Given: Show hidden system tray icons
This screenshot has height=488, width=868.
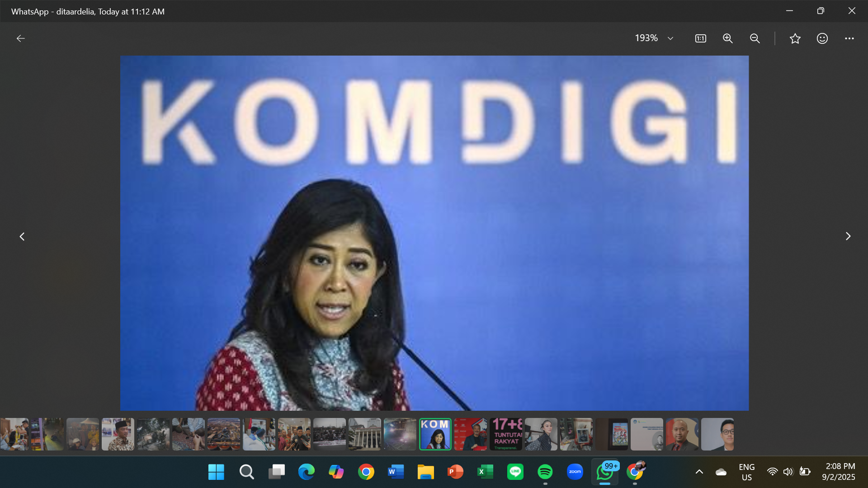Looking at the screenshot, I should 699,472.
